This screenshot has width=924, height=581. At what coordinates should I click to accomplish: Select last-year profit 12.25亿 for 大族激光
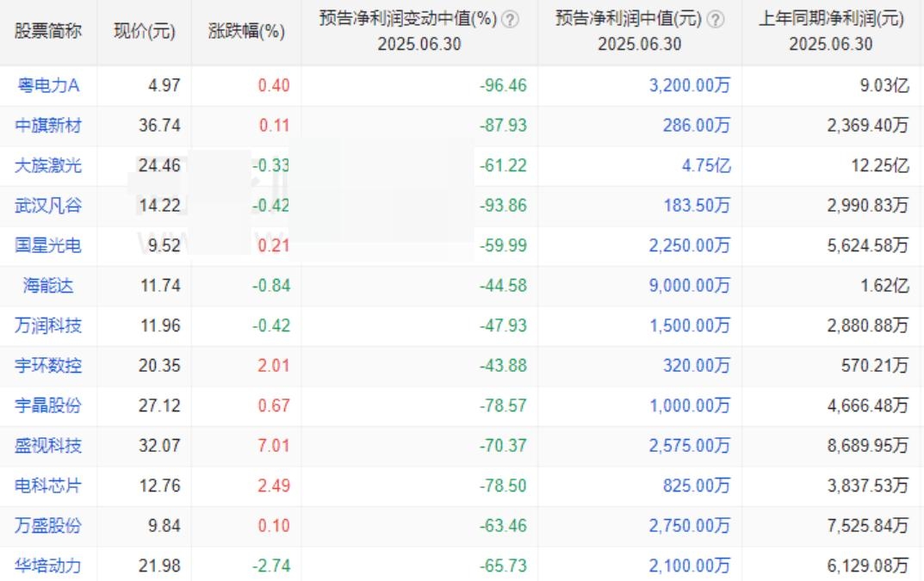click(880, 165)
